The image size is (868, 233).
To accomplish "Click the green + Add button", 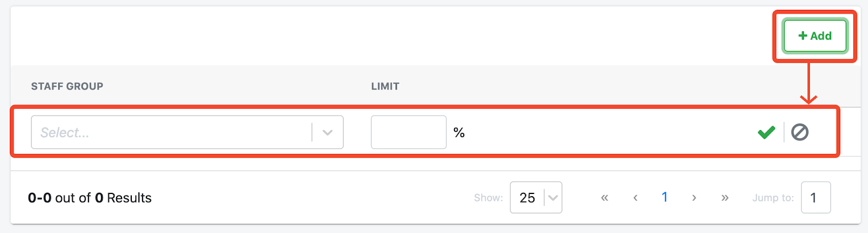I will tap(815, 36).
